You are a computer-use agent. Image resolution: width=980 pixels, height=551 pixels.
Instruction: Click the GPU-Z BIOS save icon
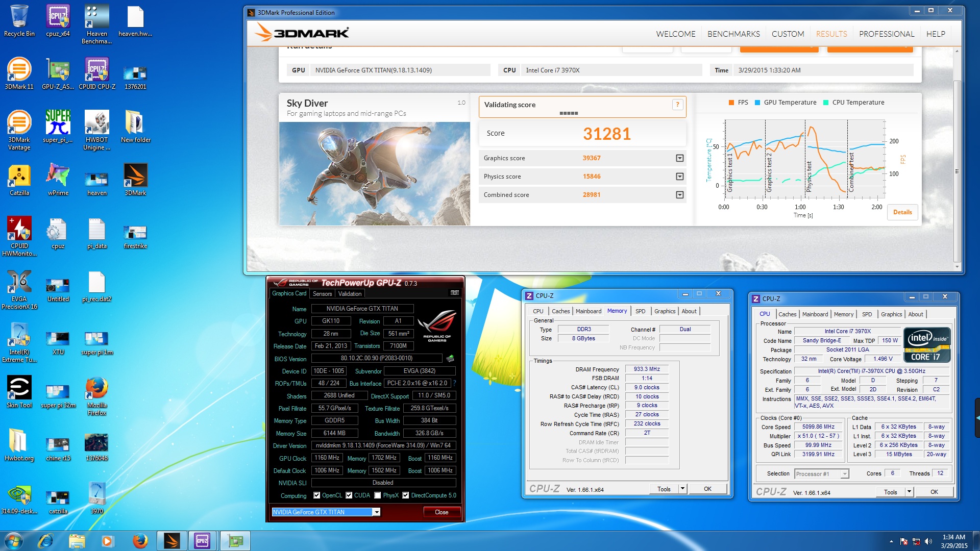[x=450, y=358]
